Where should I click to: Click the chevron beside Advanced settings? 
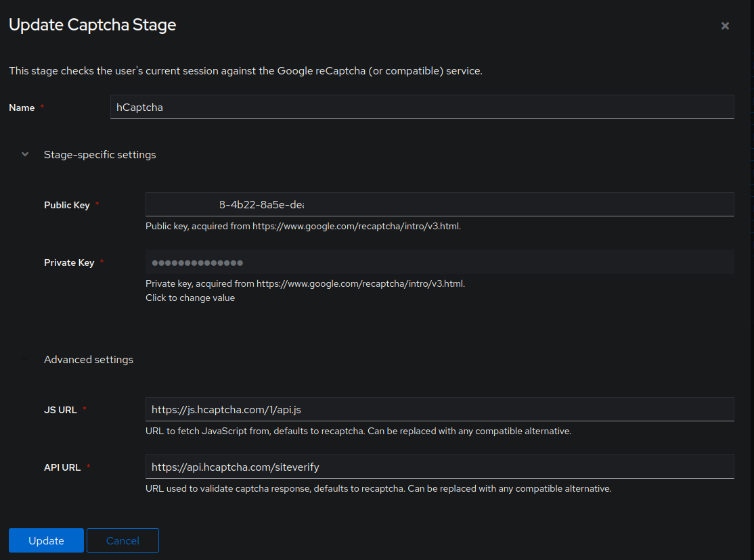tap(24, 359)
